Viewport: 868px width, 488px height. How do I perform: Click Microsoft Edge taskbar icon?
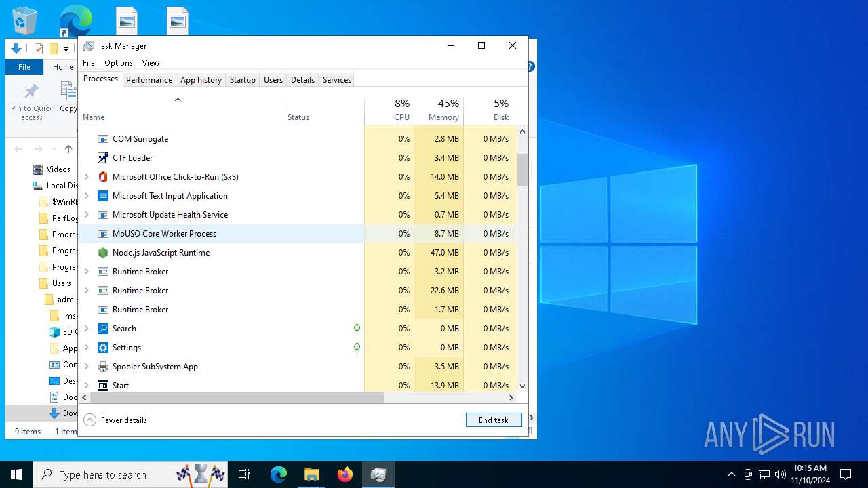point(279,474)
